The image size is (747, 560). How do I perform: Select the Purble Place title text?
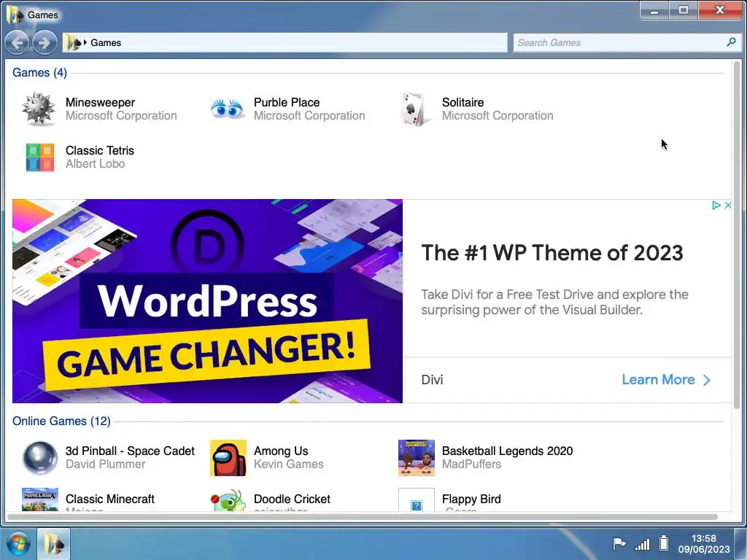pyautogui.click(x=287, y=102)
